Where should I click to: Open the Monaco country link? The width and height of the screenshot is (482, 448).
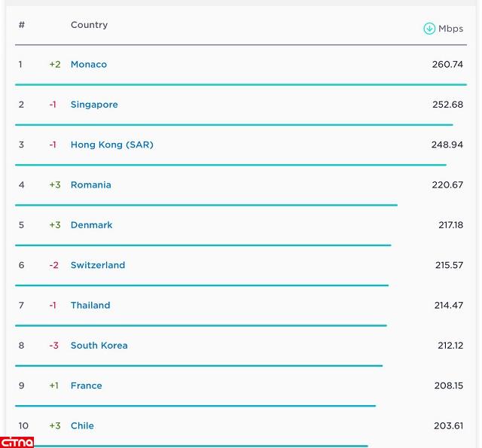(89, 65)
